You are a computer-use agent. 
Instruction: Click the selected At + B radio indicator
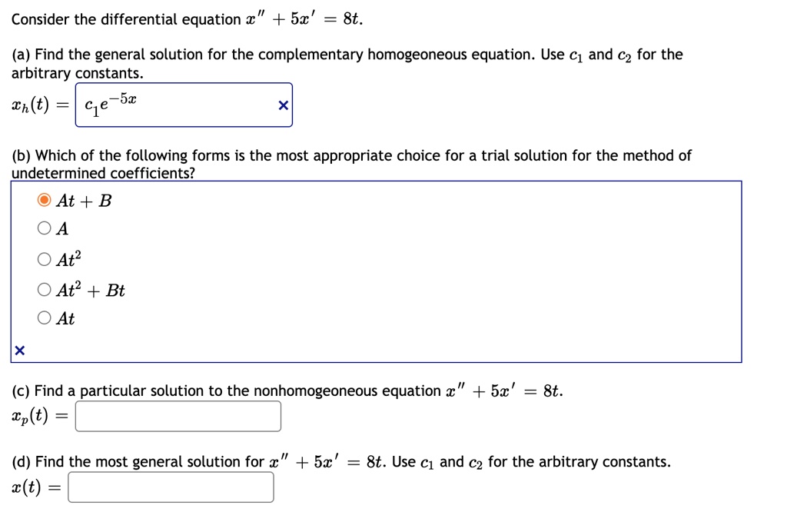click(x=43, y=201)
